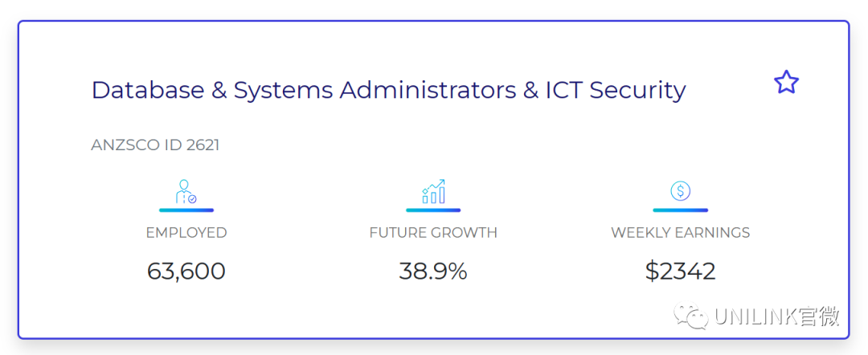
Task: Click the gradient bar under the earnings icon
Action: (x=681, y=210)
